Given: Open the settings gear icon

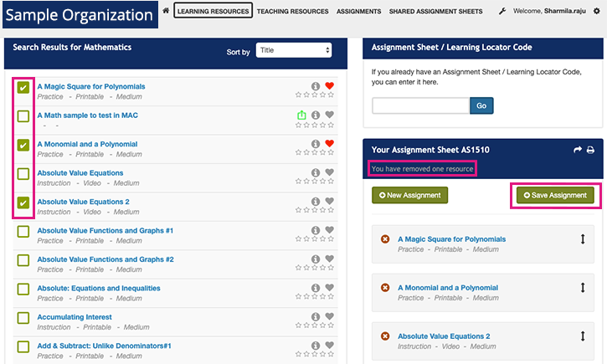Looking at the screenshot, I should 597,11.
